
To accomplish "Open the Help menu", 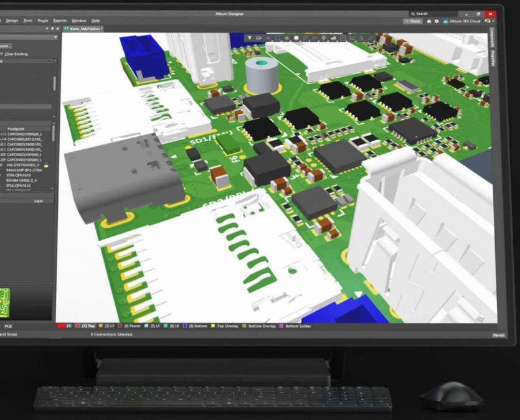I will click(95, 21).
